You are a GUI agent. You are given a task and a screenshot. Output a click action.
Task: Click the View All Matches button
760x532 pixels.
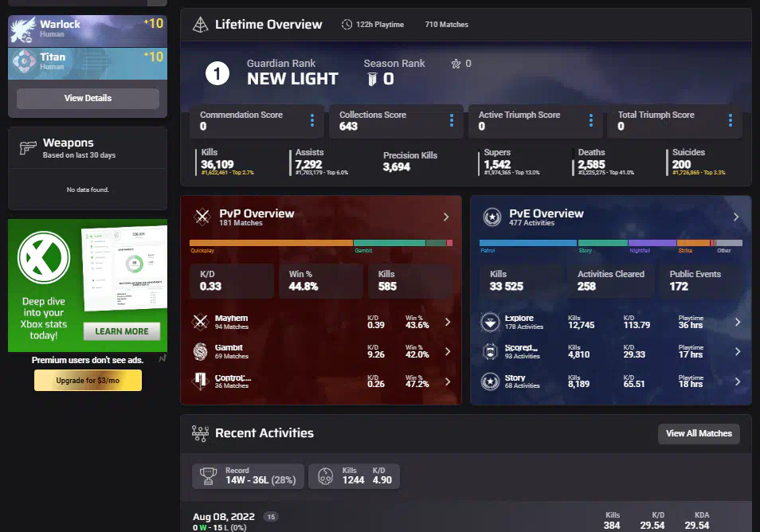point(699,433)
